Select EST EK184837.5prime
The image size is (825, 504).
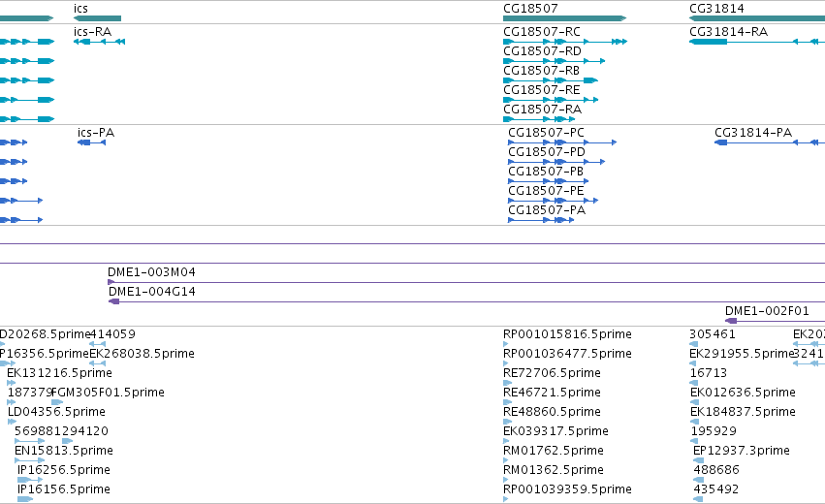[x=743, y=412]
